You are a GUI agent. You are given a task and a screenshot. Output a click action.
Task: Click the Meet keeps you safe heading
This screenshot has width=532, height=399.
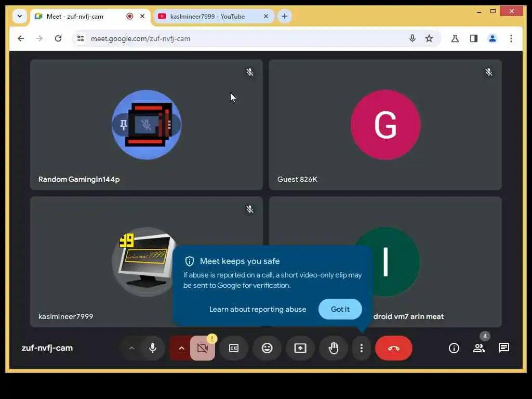(x=240, y=261)
